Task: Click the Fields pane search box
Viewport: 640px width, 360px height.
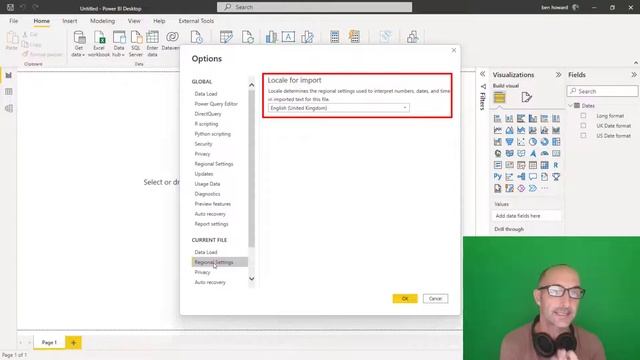Action: coord(602,91)
